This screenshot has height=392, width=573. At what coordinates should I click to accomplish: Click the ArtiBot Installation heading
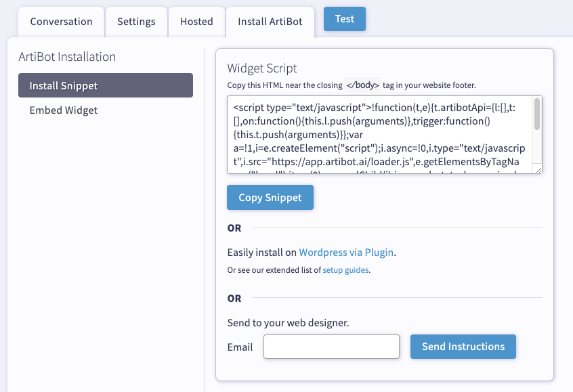click(x=67, y=57)
